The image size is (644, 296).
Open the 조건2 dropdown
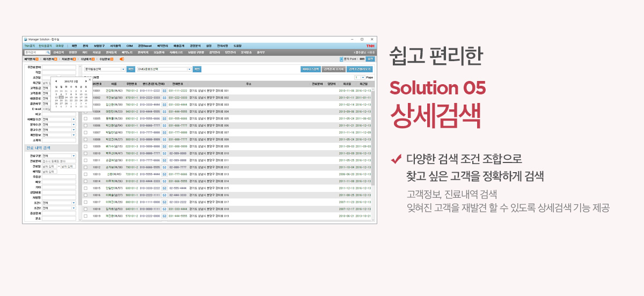(59, 209)
